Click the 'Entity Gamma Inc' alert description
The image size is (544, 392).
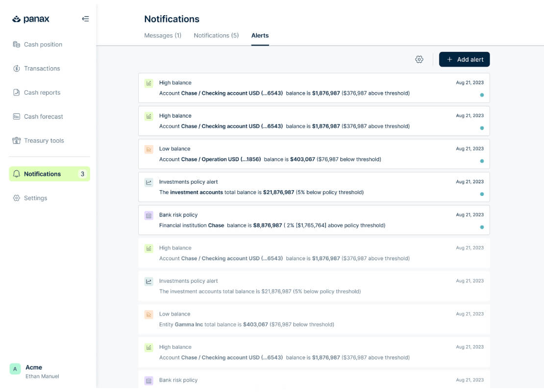click(247, 325)
